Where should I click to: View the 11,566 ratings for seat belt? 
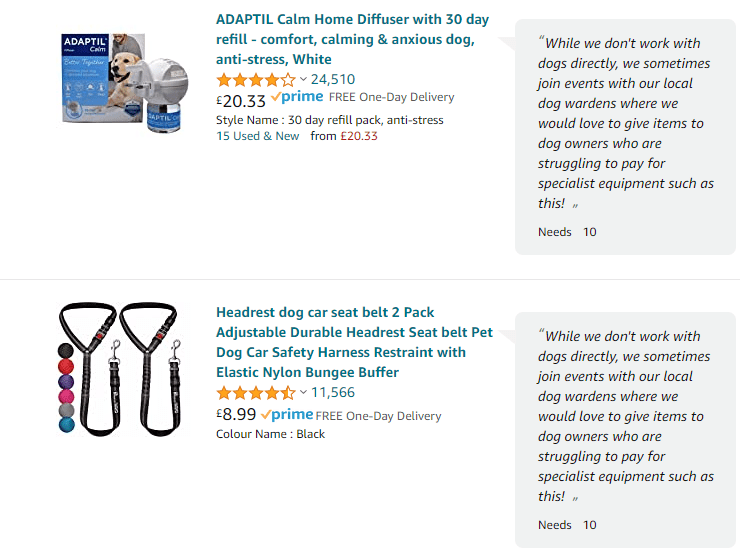click(x=333, y=393)
